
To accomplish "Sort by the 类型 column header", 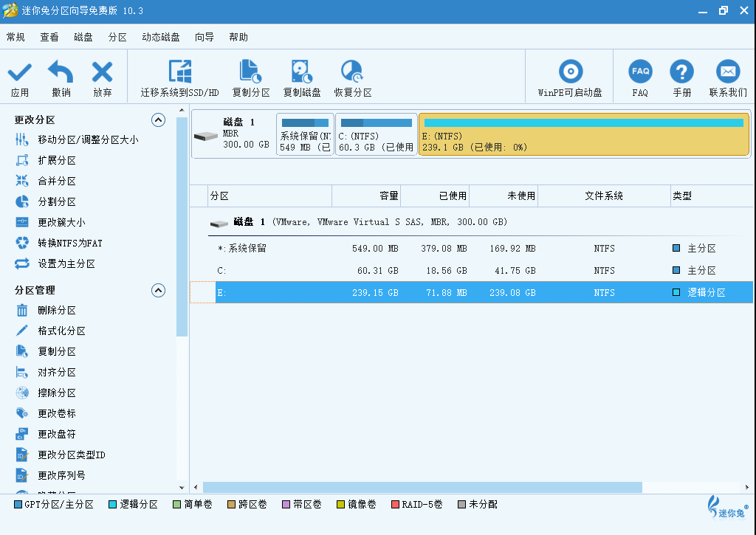I will click(712, 196).
